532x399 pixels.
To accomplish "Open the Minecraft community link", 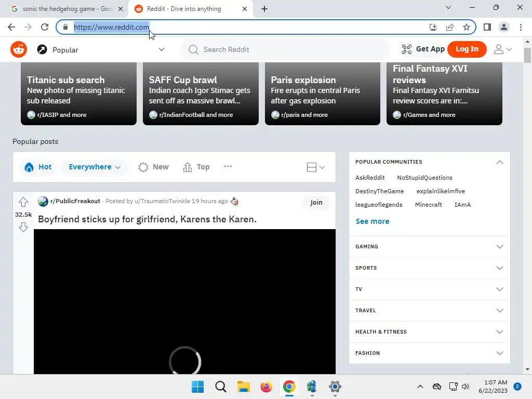I will [x=429, y=205].
